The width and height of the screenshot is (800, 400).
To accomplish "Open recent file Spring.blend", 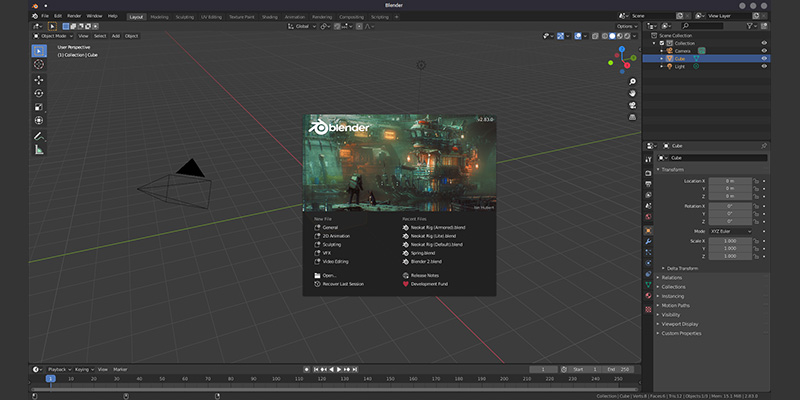I will 423,253.
